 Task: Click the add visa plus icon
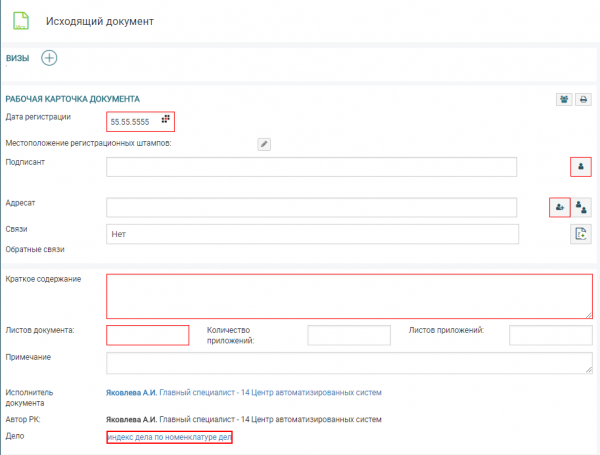pyautogui.click(x=49, y=58)
